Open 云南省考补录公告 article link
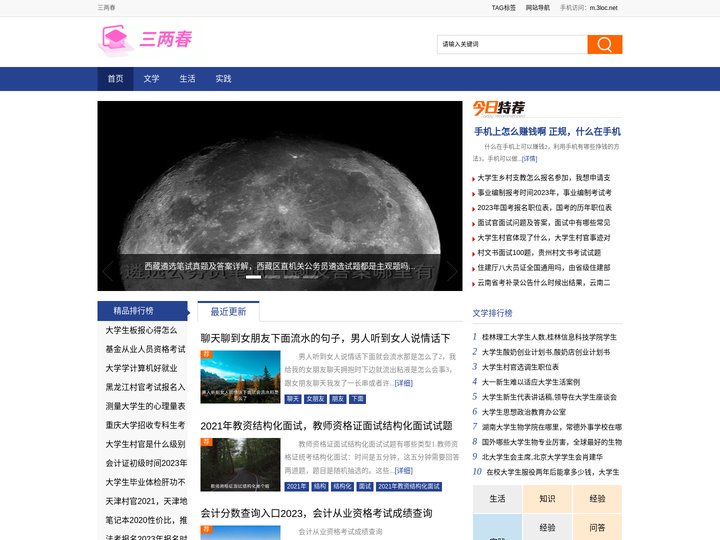The width and height of the screenshot is (720, 540). click(x=544, y=282)
